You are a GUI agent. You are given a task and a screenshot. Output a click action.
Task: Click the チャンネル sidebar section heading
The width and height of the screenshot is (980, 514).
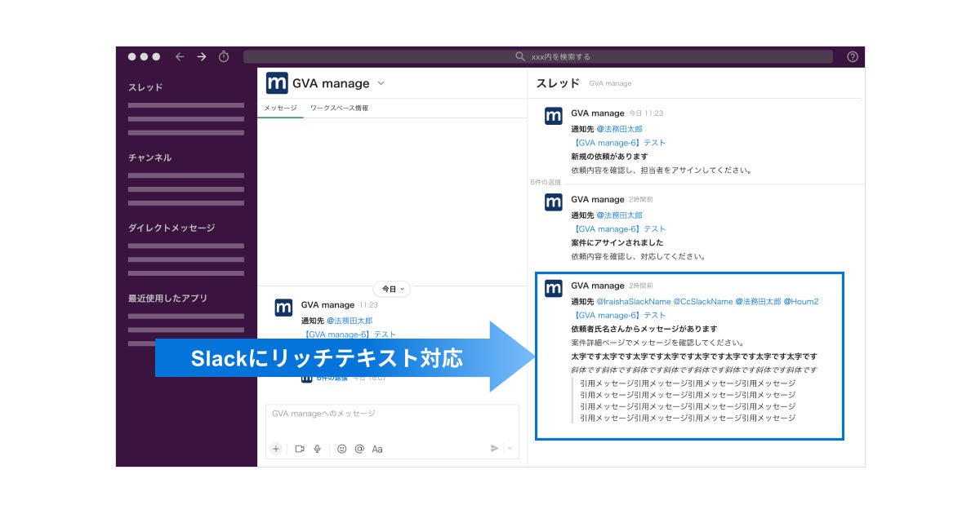[x=150, y=157]
